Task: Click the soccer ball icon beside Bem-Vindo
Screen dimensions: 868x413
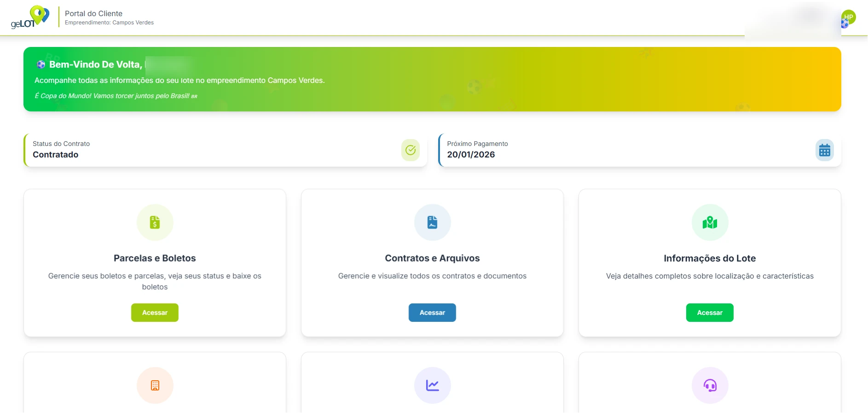Action: click(41, 64)
